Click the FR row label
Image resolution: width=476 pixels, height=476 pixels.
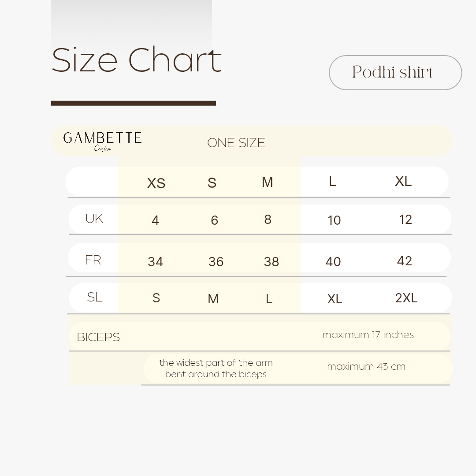tap(93, 260)
